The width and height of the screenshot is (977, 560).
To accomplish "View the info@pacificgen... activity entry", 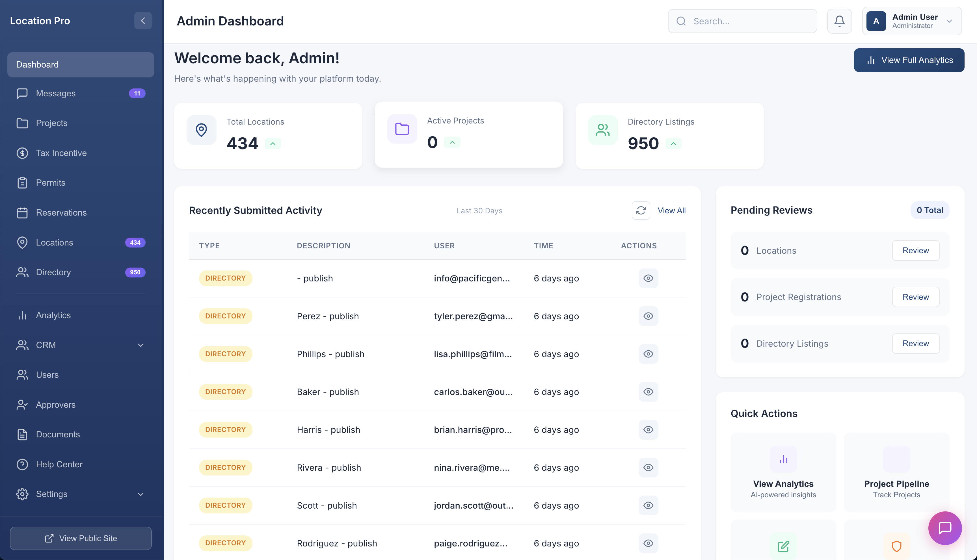I will click(649, 278).
